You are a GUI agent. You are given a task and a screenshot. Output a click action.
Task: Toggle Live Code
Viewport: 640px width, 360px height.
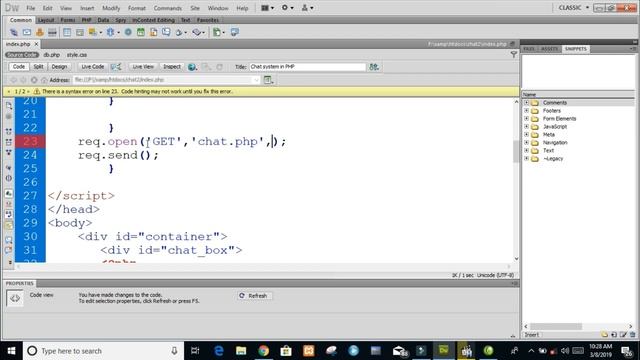tap(92, 67)
